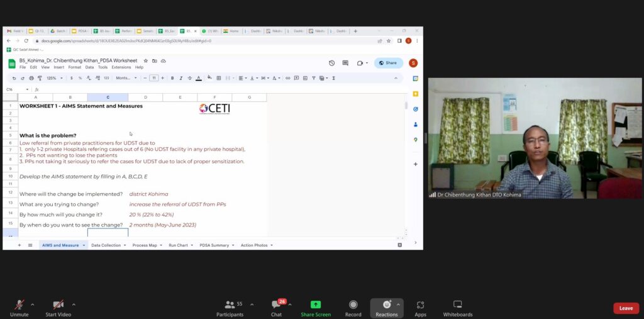Open the text color picker
The width and height of the screenshot is (644, 319).
point(199,78)
